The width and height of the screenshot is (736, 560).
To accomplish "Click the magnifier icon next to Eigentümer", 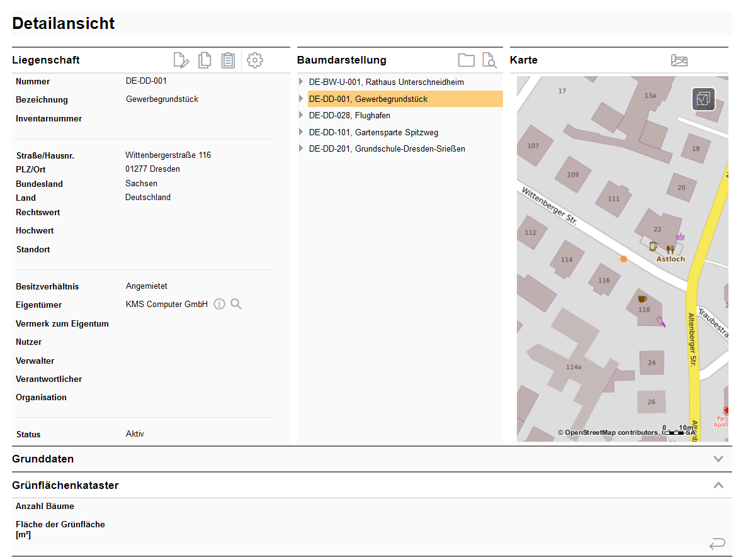I will [236, 305].
